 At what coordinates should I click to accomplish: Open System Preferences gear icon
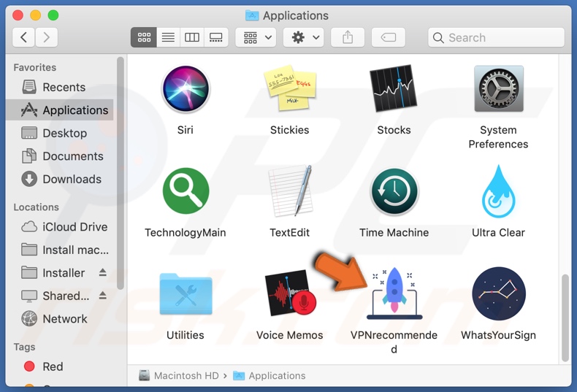pyautogui.click(x=499, y=88)
